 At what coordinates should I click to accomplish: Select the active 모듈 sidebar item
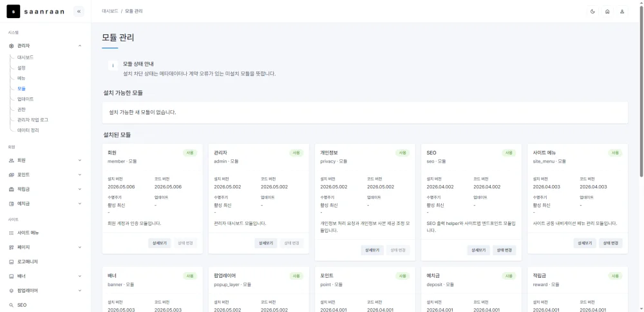coord(21,88)
